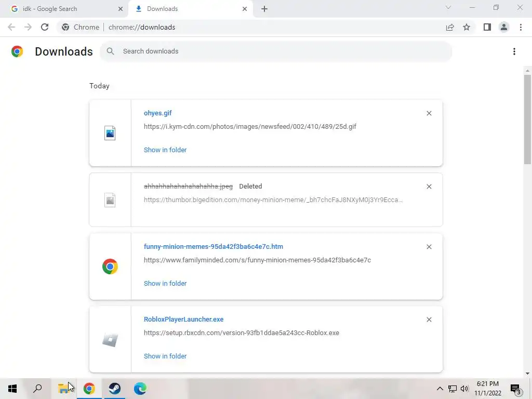Open Windows taskbar search
This screenshot has width=532, height=399.
tap(37, 389)
